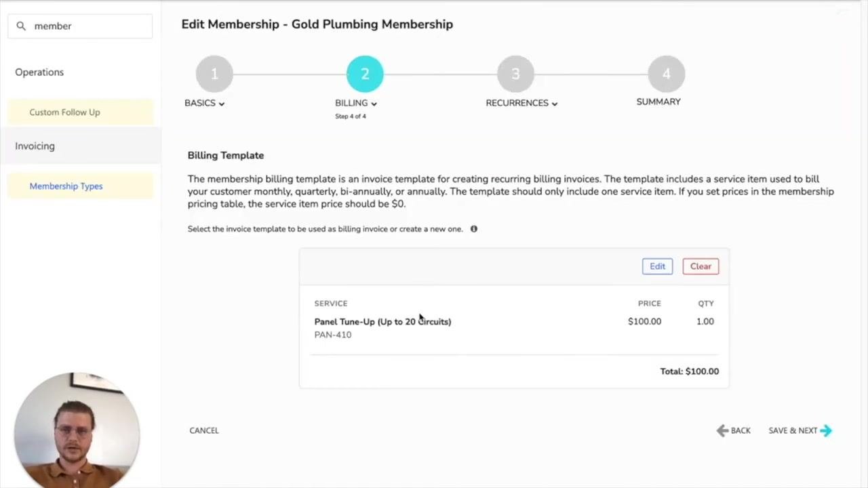868x488 pixels.
Task: Open step 4 Summary circle
Action: [x=666, y=74]
